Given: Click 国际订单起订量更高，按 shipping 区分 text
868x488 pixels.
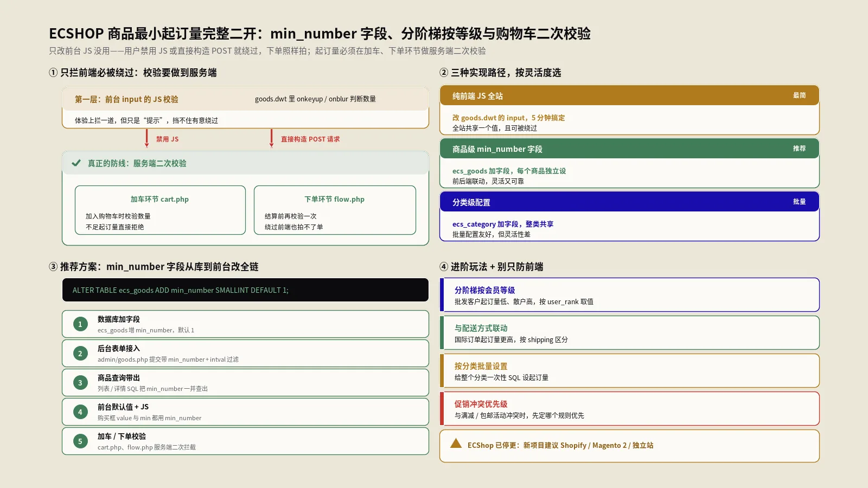Looking at the screenshot, I should (x=511, y=340).
